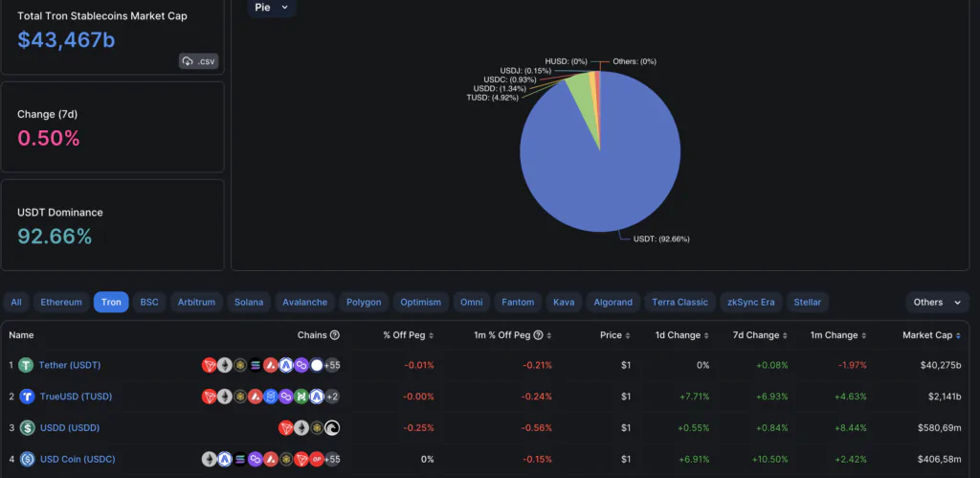Click the USDD: (1.34%) pie label

pyautogui.click(x=500, y=89)
